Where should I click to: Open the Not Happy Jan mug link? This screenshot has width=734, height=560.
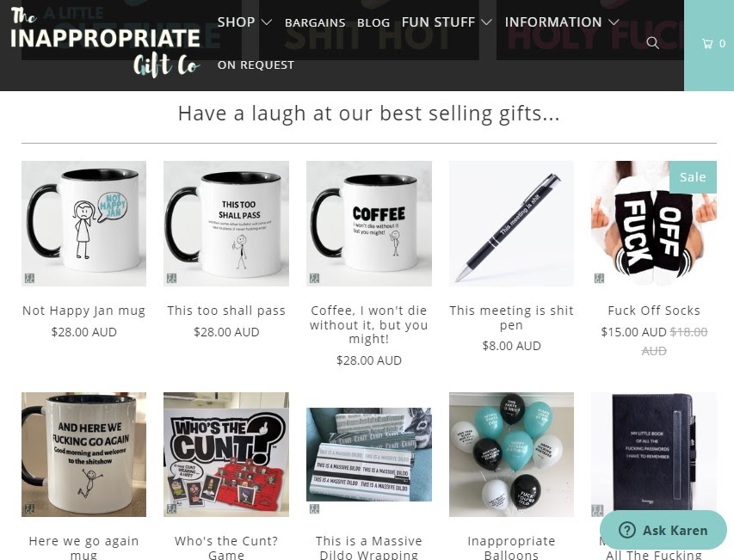click(83, 311)
